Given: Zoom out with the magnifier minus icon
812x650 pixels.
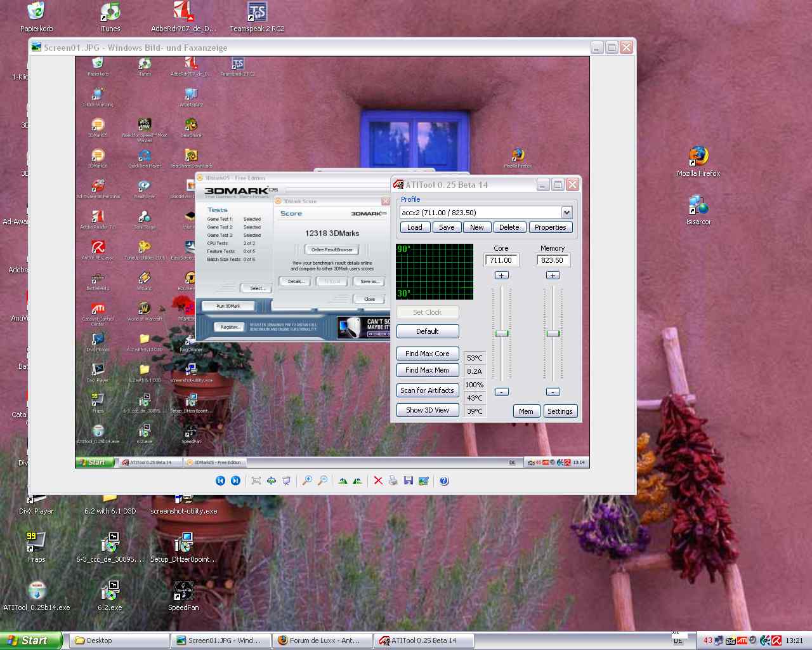Looking at the screenshot, I should (322, 481).
